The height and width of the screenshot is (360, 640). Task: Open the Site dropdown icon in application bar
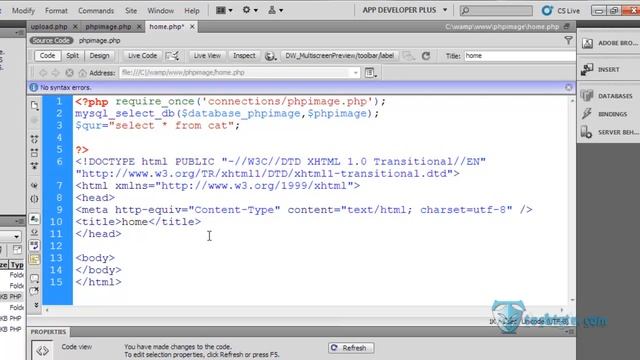pos(276,10)
